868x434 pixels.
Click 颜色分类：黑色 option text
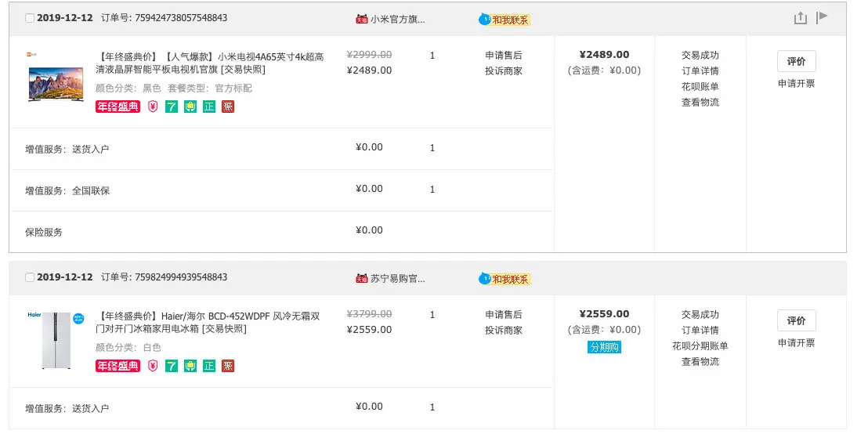[128, 88]
